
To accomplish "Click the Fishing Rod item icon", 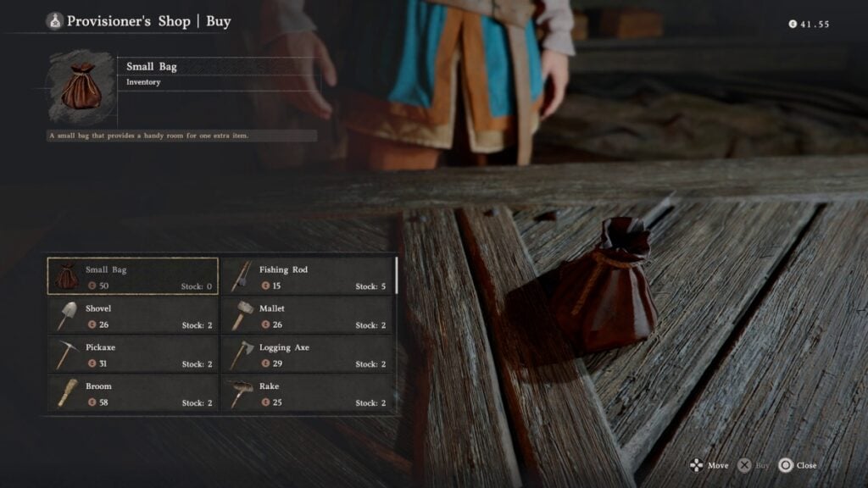I will [240, 276].
